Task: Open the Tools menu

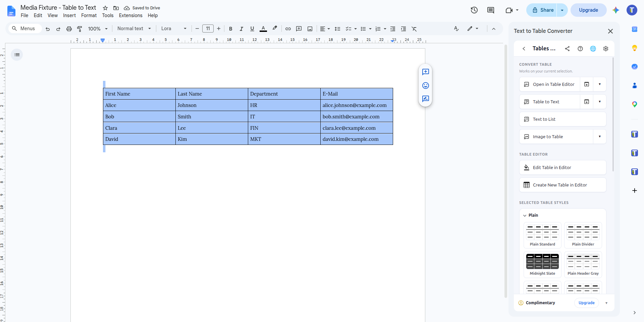Action: pos(108,15)
